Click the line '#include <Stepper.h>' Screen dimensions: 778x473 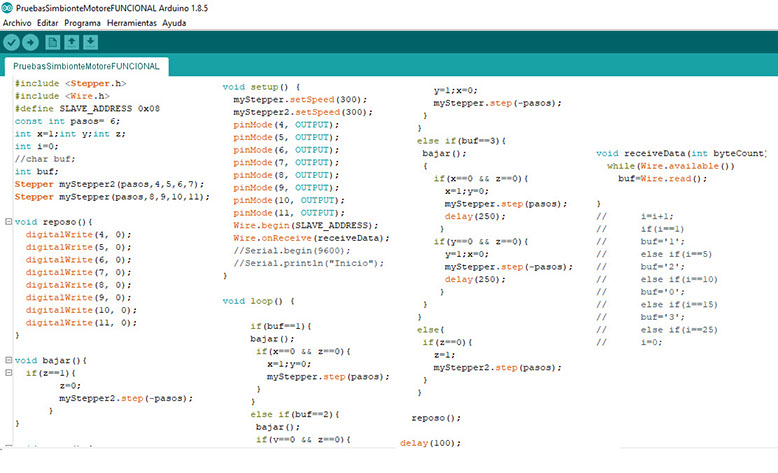tap(70, 83)
